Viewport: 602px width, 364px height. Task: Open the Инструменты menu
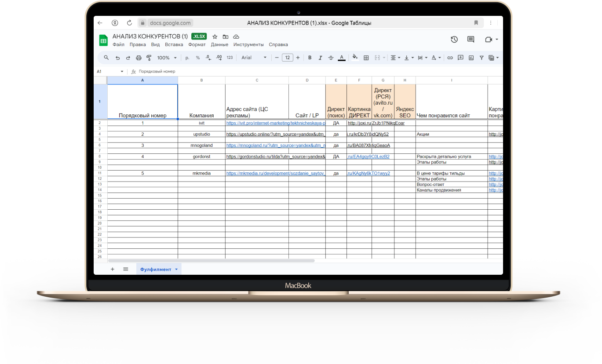(x=248, y=44)
